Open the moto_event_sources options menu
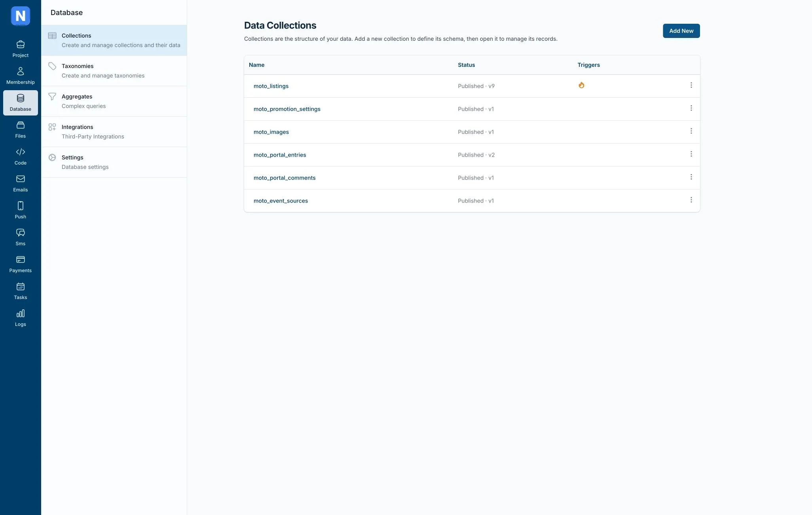812x515 pixels. 691,200
